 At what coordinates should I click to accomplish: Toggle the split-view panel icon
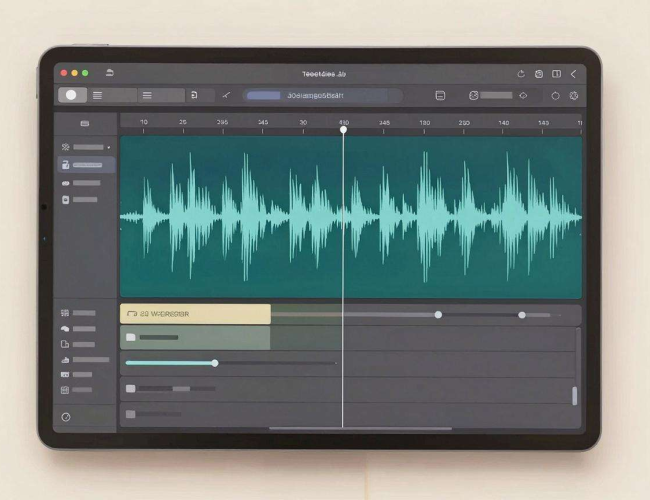click(556, 74)
